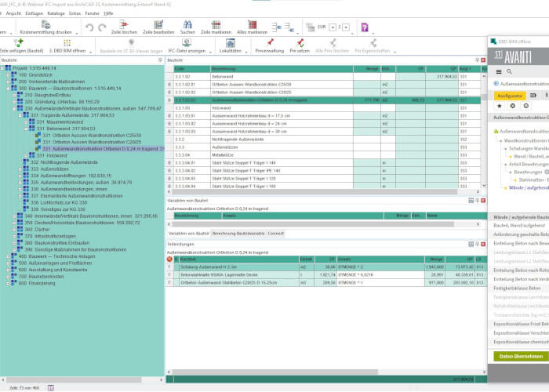Click the Teilleistungen horizontal scrollbar thumb
Viewport: 549px width, 392px height.
coord(274,372)
